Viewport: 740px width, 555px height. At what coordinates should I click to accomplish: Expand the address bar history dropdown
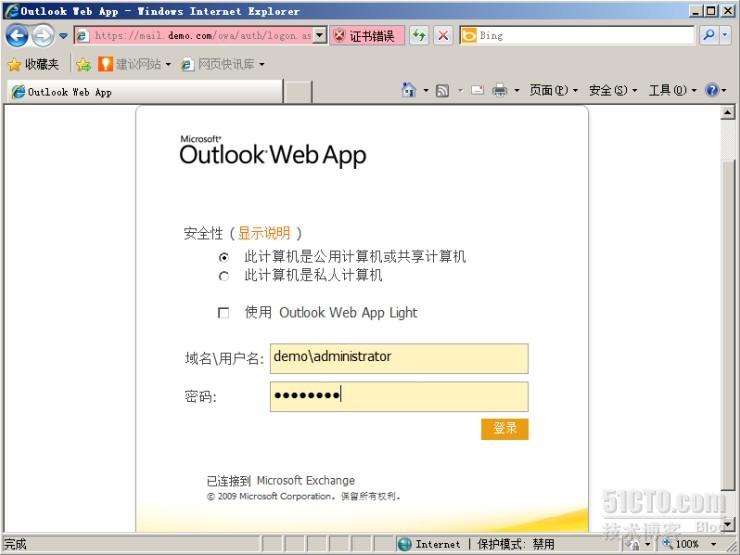(x=320, y=35)
